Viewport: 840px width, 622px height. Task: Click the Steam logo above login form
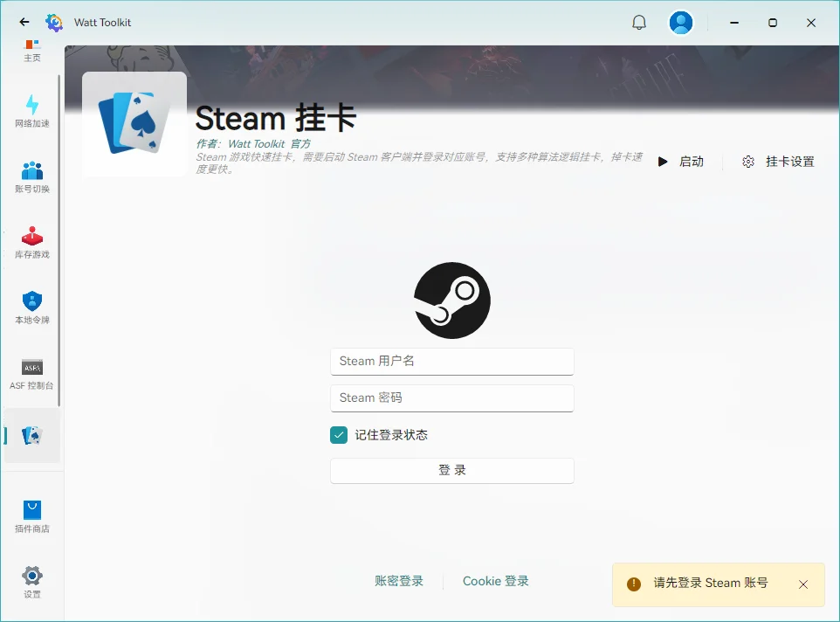tap(452, 300)
